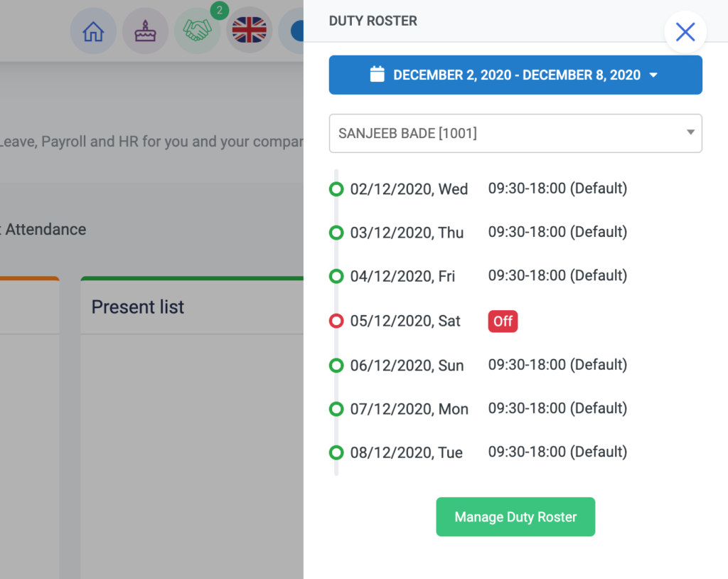Click green marker for 02/12/2020 Wed
This screenshot has height=579, width=728.
336,189
